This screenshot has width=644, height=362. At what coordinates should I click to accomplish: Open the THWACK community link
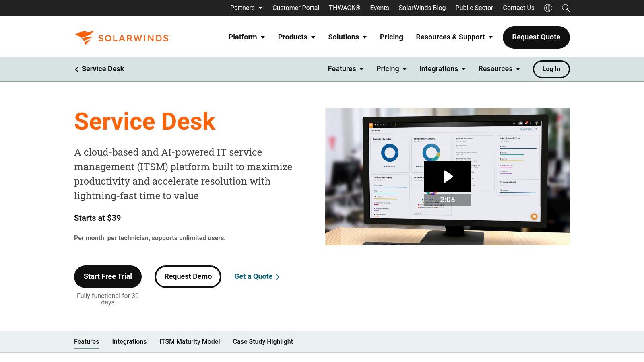pyautogui.click(x=345, y=8)
